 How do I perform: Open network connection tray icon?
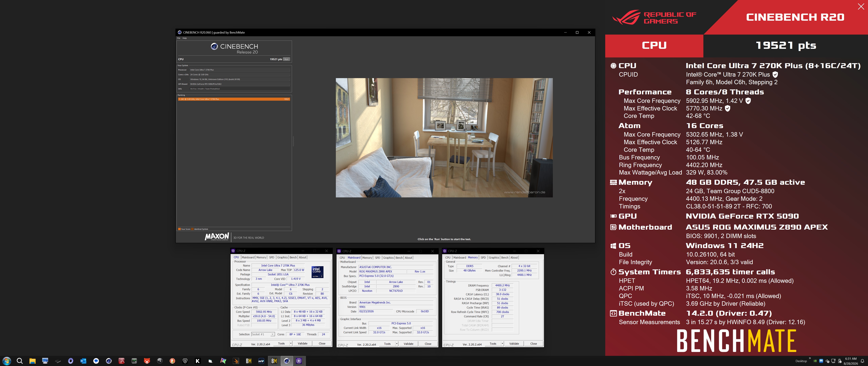click(833, 361)
